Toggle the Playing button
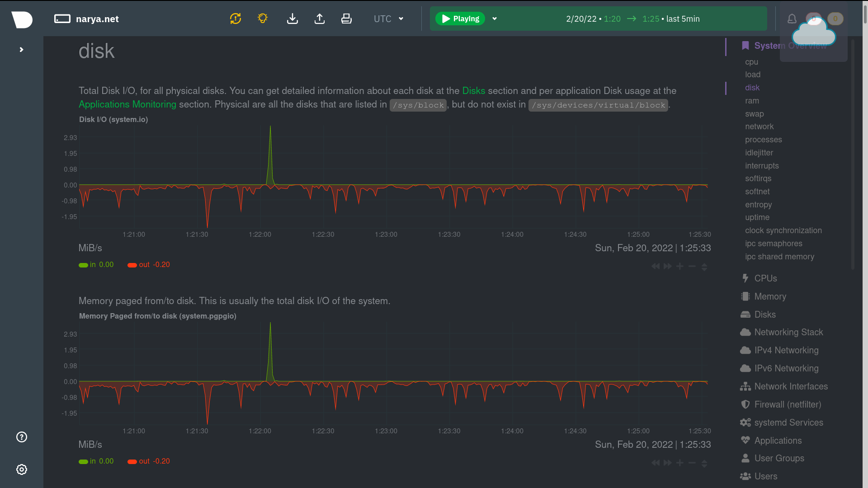 [460, 19]
